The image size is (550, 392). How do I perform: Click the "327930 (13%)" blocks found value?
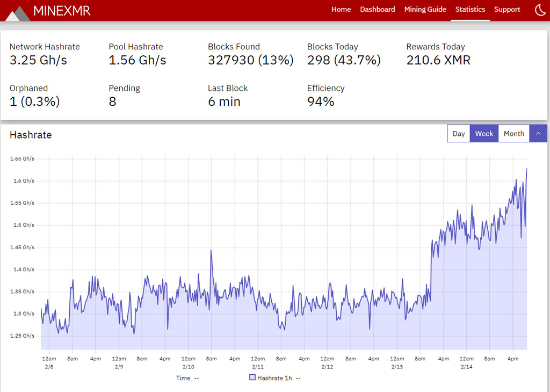point(251,60)
